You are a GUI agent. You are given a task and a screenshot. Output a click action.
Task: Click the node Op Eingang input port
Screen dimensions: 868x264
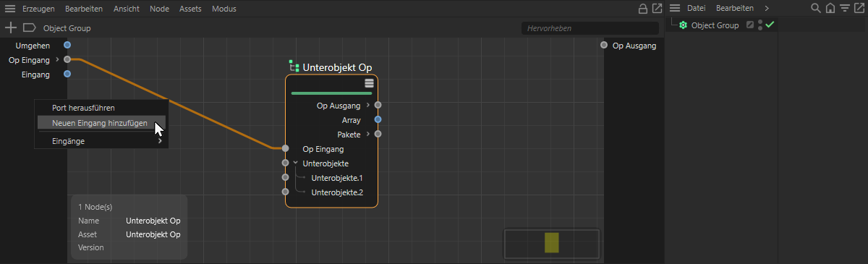point(285,148)
